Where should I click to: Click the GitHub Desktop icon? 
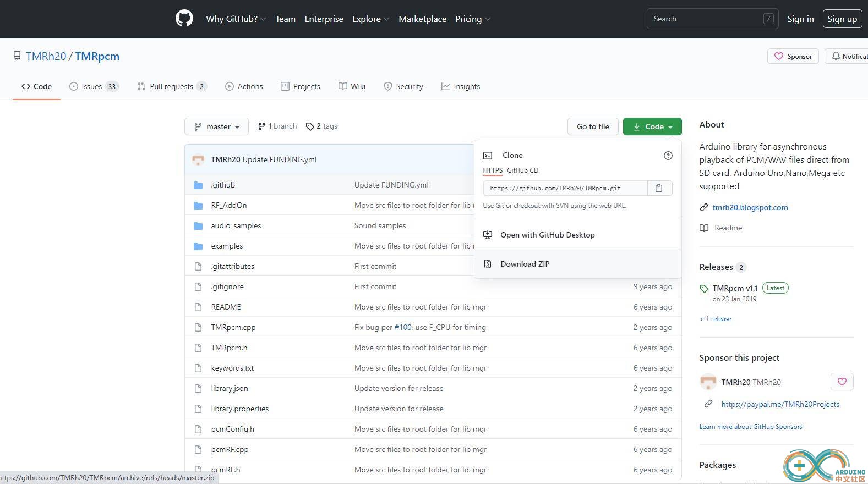point(488,235)
